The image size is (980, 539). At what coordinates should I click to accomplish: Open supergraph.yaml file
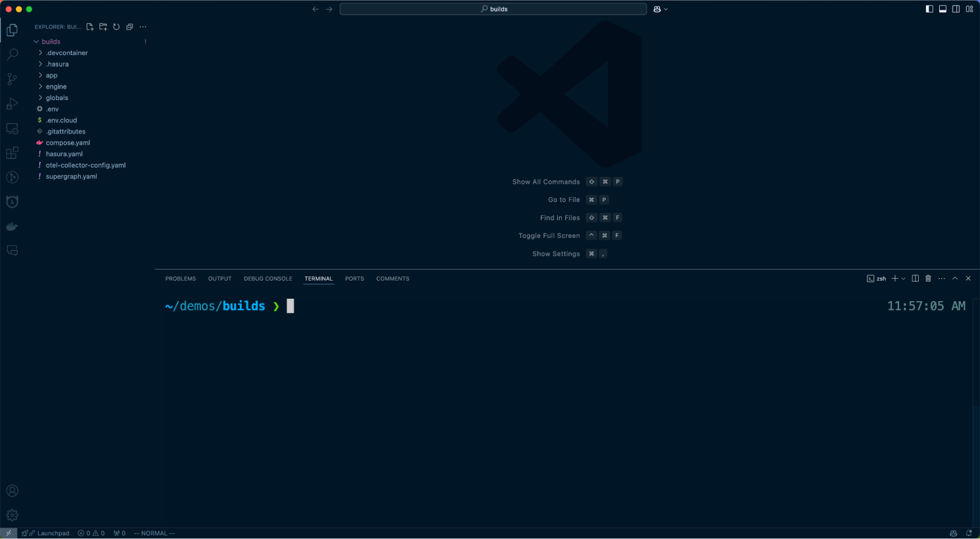pyautogui.click(x=91, y=177)
